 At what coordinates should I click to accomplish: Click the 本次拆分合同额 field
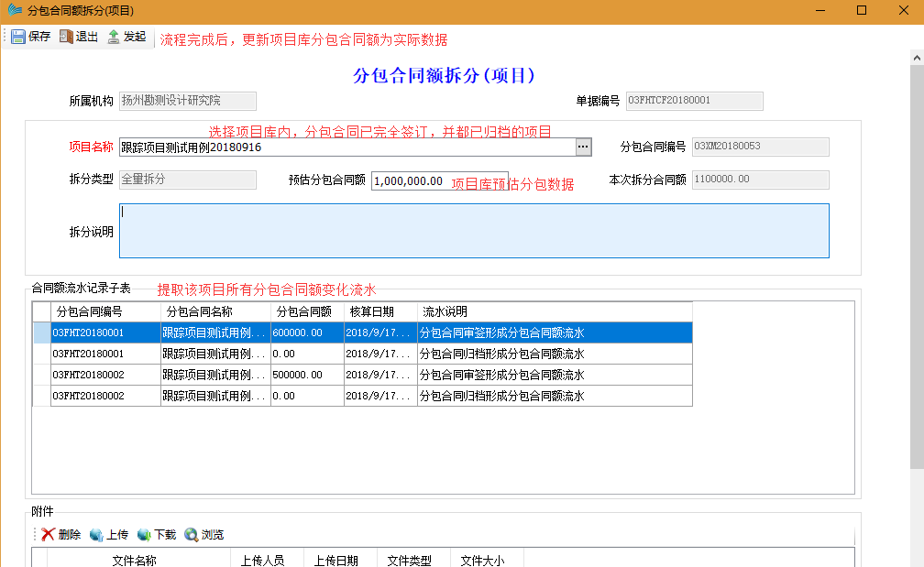point(760,180)
